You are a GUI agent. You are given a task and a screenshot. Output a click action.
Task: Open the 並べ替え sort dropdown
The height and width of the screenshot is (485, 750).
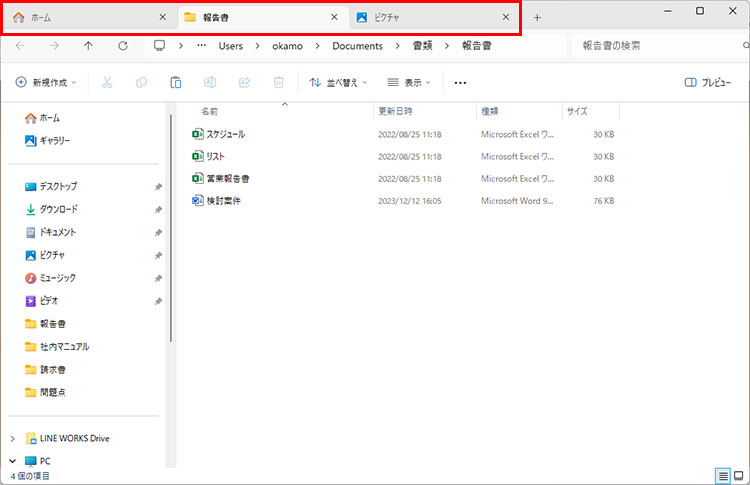click(338, 83)
